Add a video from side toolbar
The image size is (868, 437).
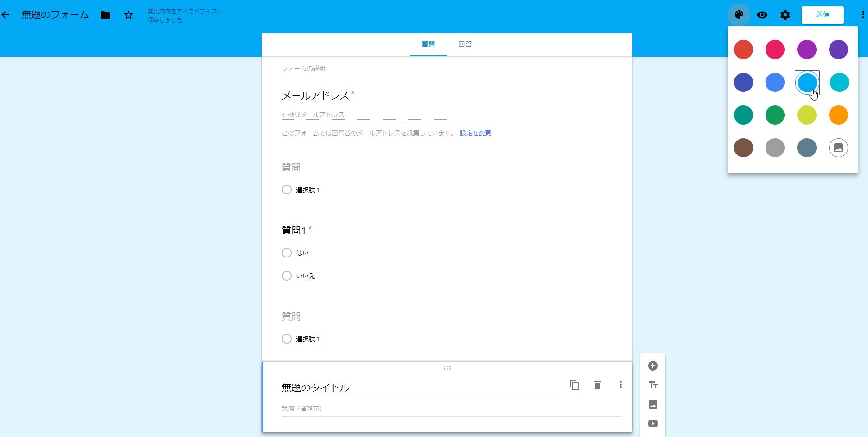pyautogui.click(x=653, y=424)
